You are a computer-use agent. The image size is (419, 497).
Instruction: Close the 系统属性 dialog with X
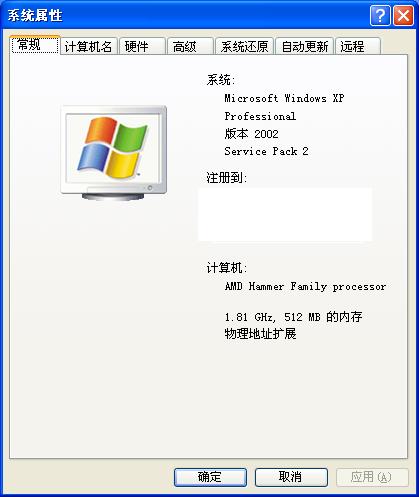(403, 15)
